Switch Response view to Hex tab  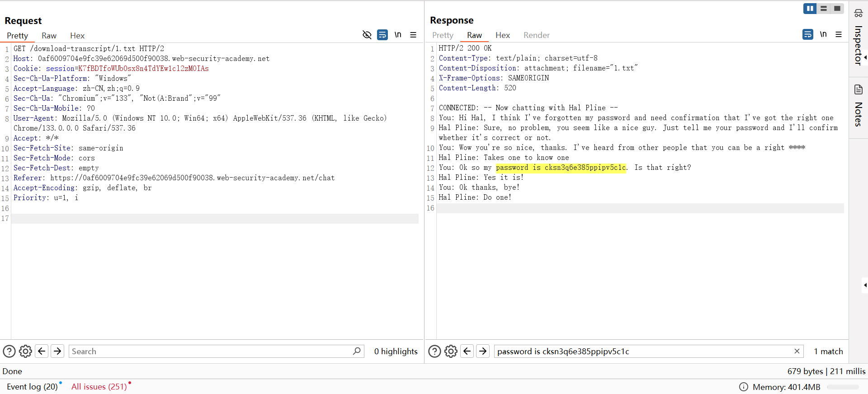pyautogui.click(x=502, y=35)
